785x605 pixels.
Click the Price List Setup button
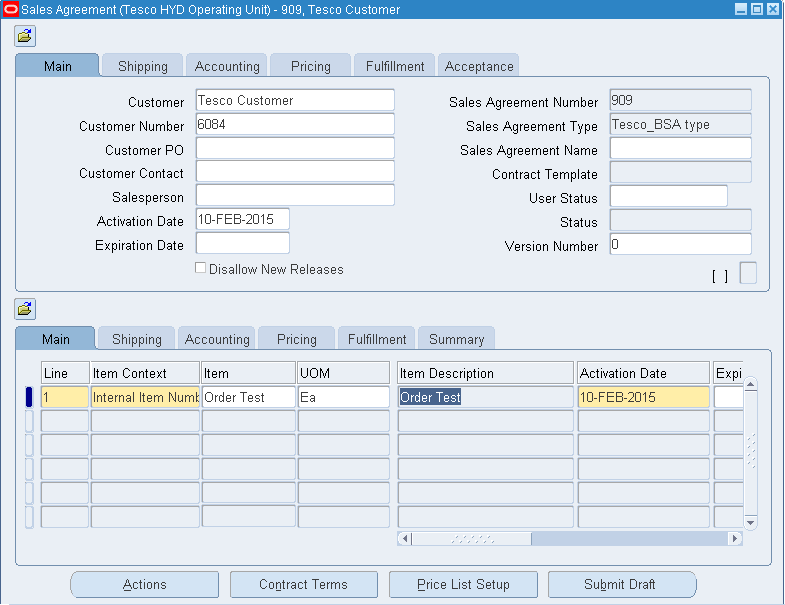tap(463, 584)
